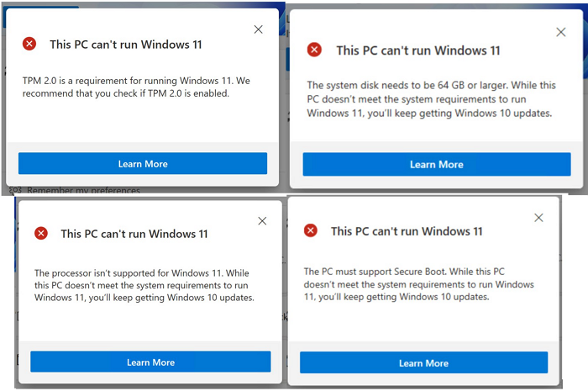Screen dimensions: 588x391
Task: Close the TPM 2.0 requirement dialog
Action: [x=258, y=29]
